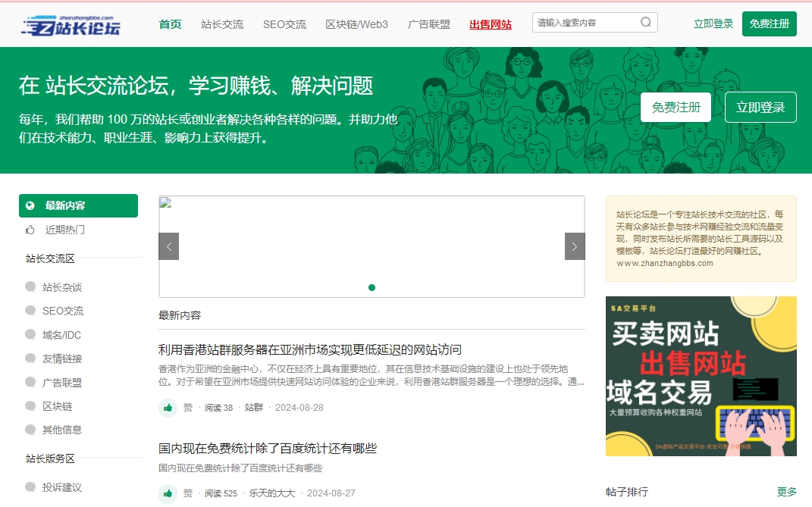Open 域名/IDC category

pos(61,334)
